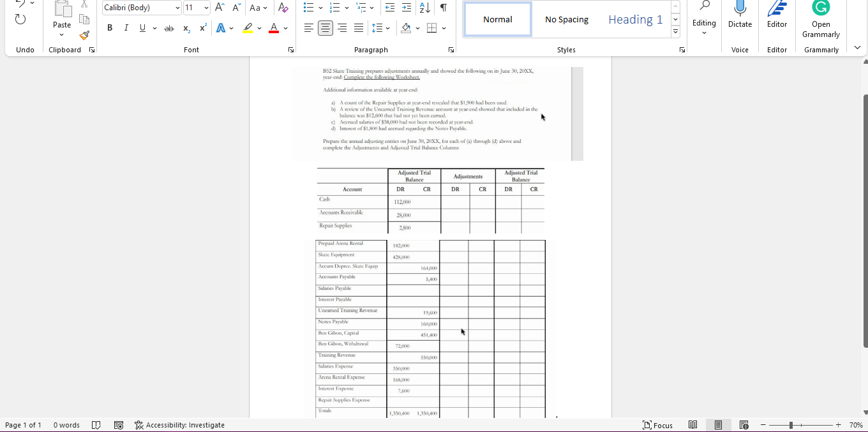
Task: Click the zoom out minus button
Action: tap(763, 425)
